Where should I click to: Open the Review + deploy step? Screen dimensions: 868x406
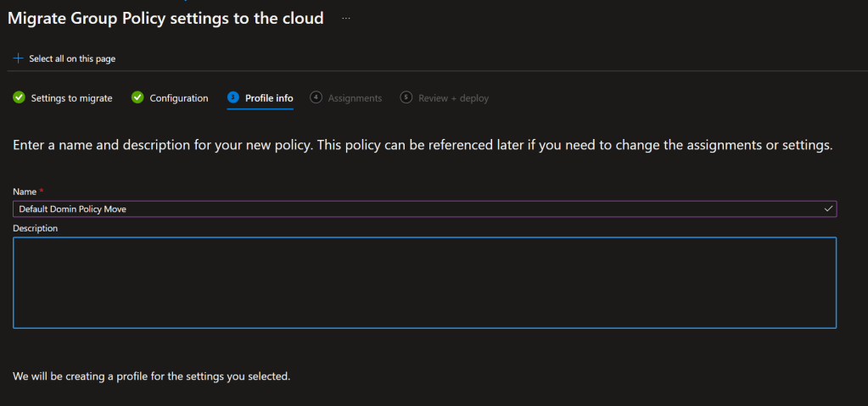[x=453, y=98]
